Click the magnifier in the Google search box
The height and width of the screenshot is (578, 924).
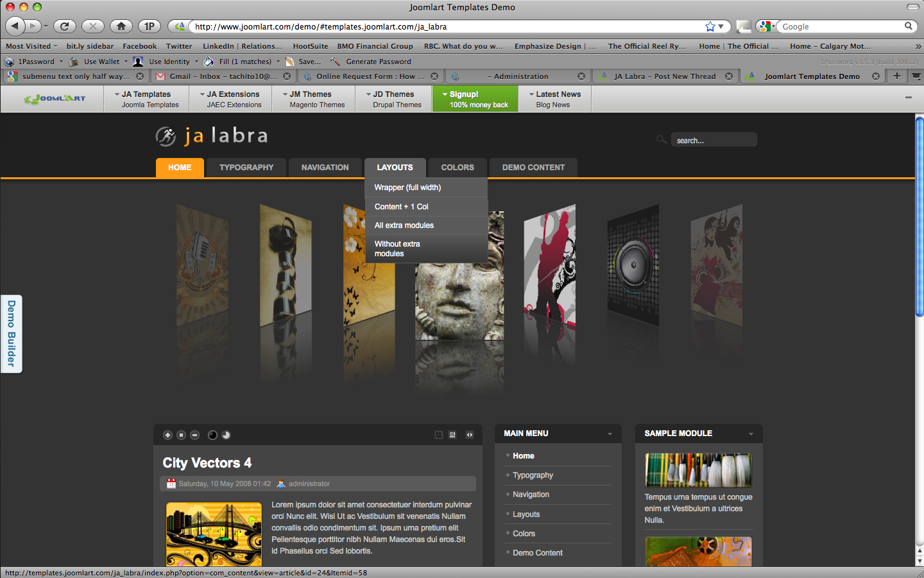click(x=909, y=26)
